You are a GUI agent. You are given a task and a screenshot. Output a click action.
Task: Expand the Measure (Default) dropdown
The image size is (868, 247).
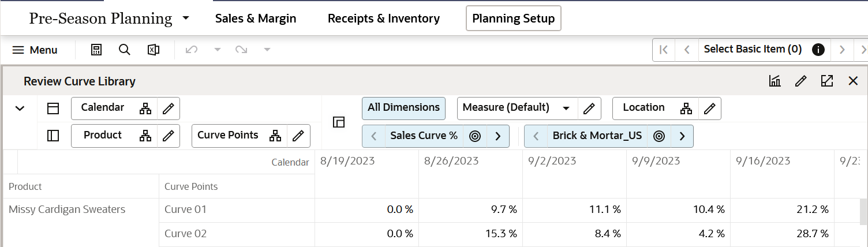tap(566, 108)
